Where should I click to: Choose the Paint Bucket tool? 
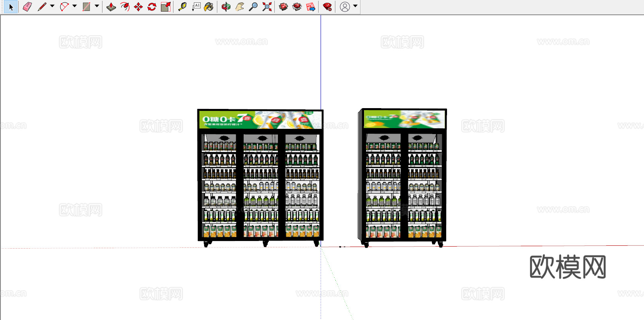click(x=209, y=7)
